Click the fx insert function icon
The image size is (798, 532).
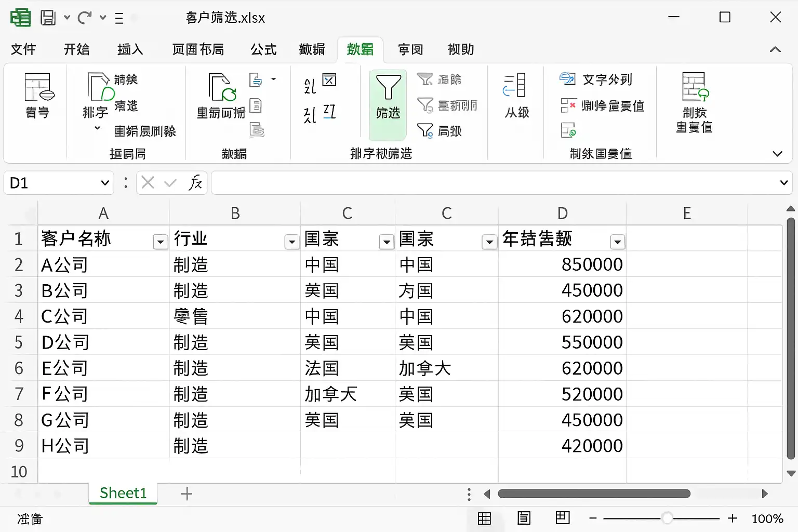pos(195,183)
